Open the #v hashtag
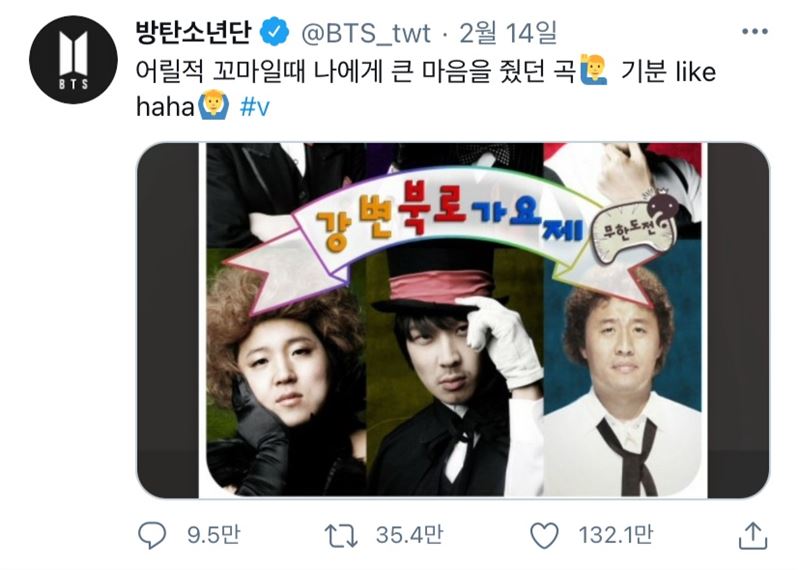This screenshot has width=800, height=570. 255,107
